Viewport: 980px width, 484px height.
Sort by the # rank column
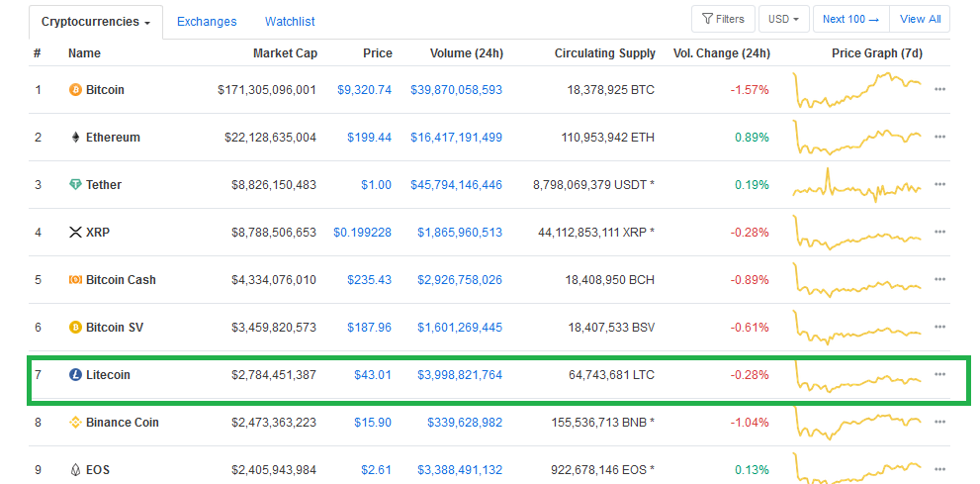[38, 53]
